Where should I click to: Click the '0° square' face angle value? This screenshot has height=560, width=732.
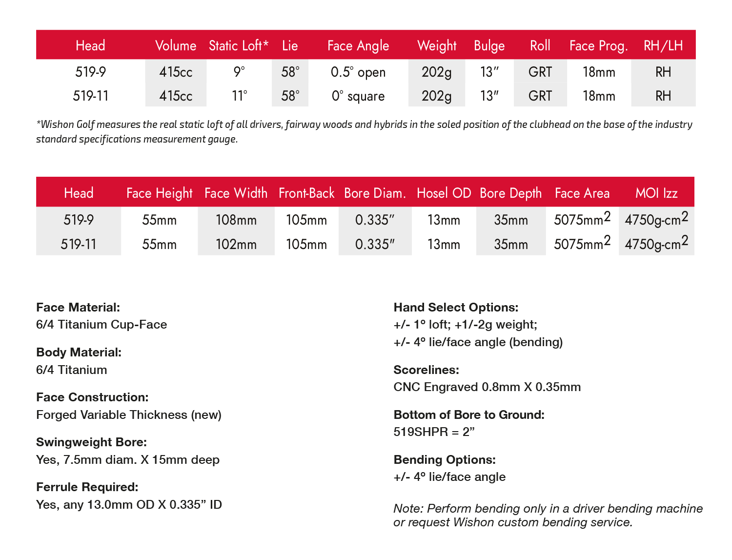(x=358, y=96)
